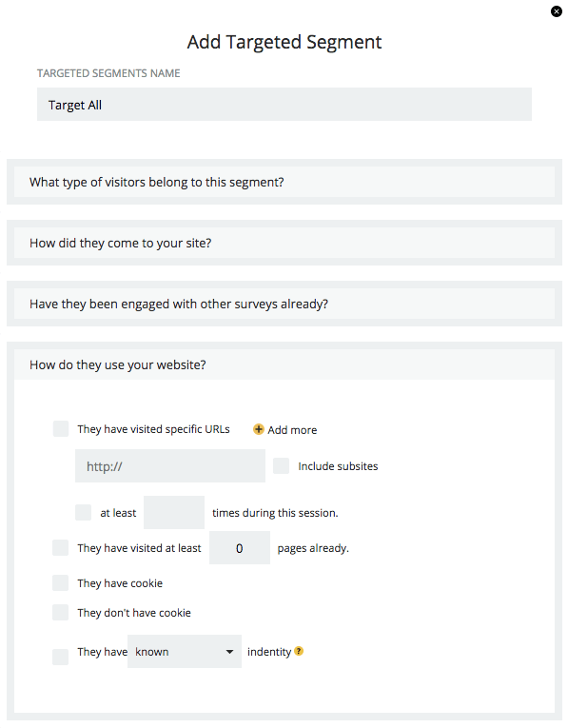Check 'They have visited at least' pages box
The height and width of the screenshot is (728, 568).
pos(60,547)
